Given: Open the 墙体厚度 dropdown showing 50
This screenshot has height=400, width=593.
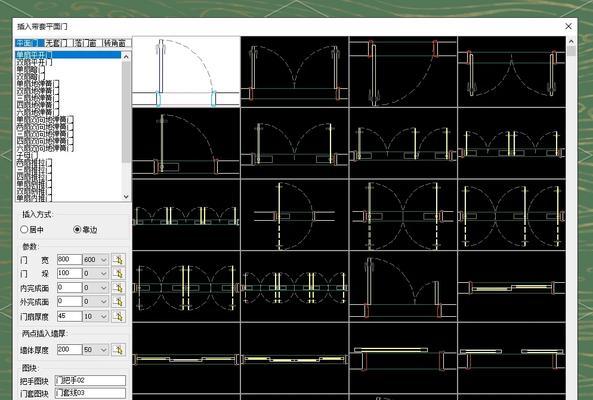Looking at the screenshot, I should point(96,350).
